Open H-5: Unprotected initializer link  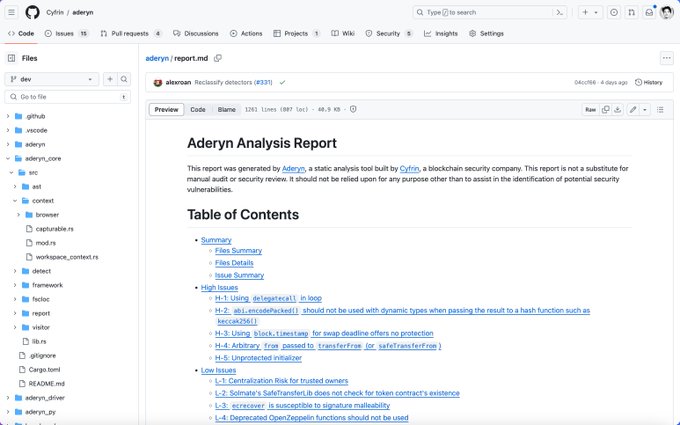(x=258, y=358)
